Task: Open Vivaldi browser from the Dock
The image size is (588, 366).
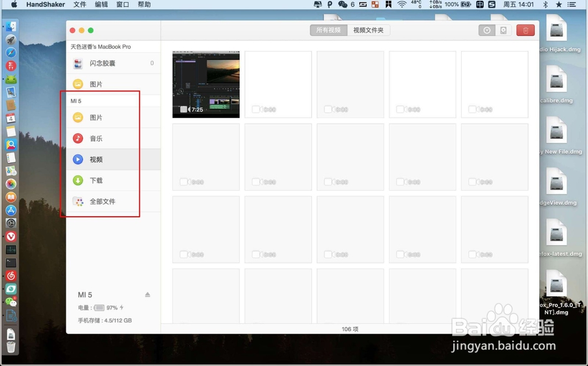Action: coord(11,236)
